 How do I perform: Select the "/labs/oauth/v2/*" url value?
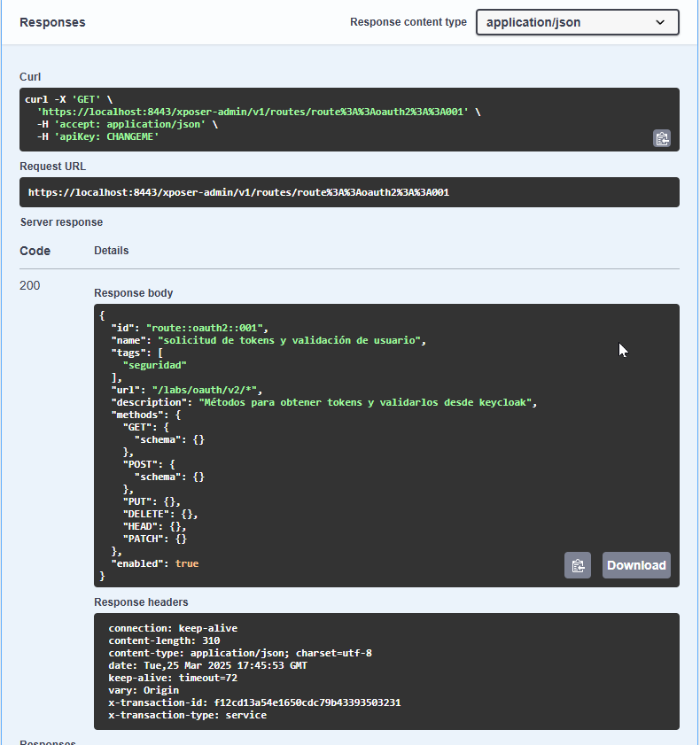[206, 390]
